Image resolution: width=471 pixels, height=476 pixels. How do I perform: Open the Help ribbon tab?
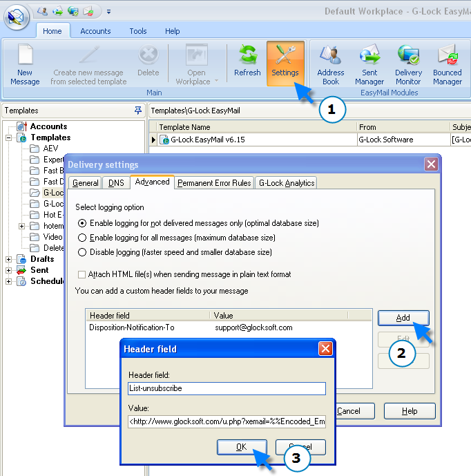click(x=172, y=31)
